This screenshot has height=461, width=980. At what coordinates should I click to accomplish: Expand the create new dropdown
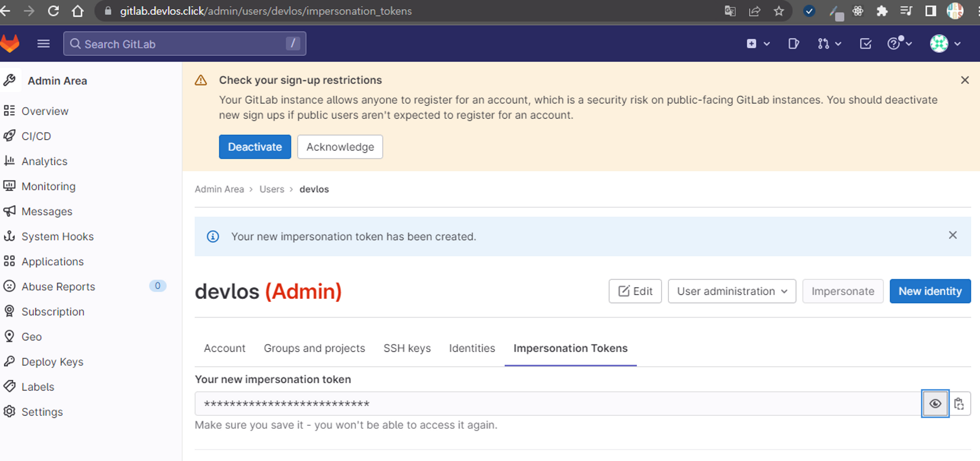[758, 44]
